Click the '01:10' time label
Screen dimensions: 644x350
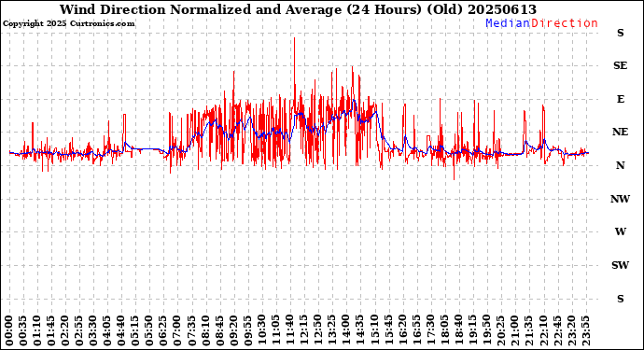[x=37, y=330]
